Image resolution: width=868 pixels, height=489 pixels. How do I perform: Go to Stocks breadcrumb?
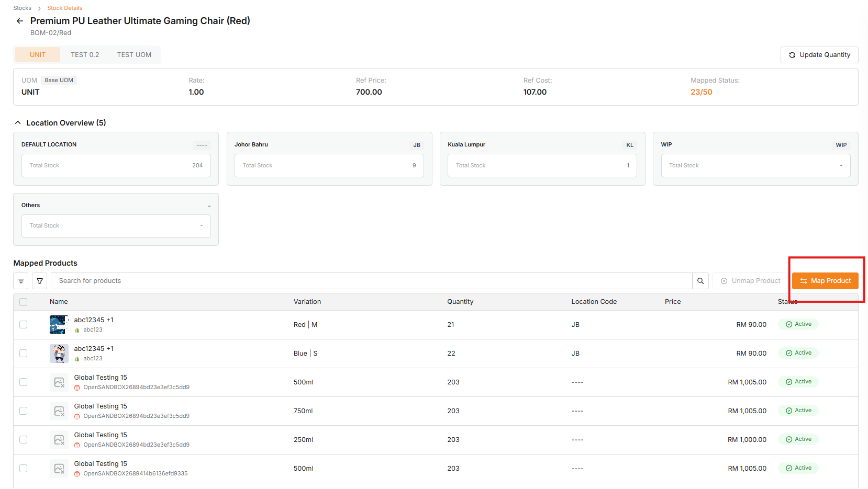[x=22, y=8]
